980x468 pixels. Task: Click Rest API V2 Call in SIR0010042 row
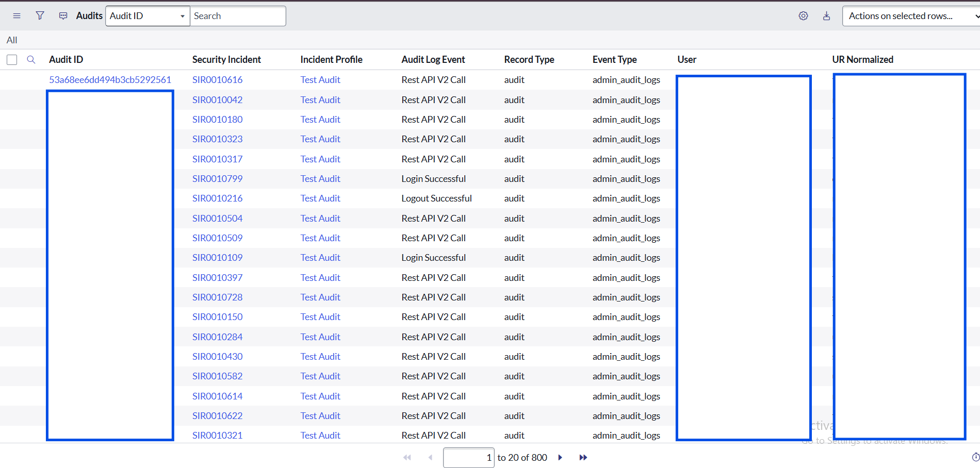(x=433, y=100)
